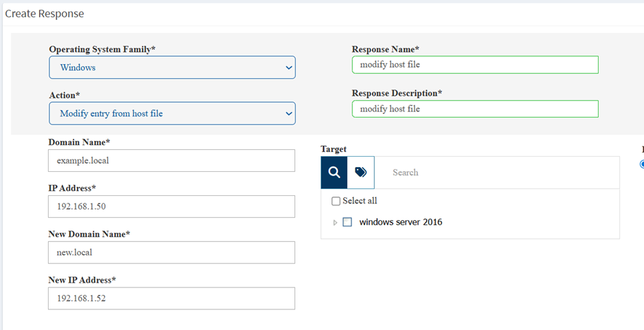Click the New IP Address input
This screenshot has height=330, width=644.
coord(171,299)
